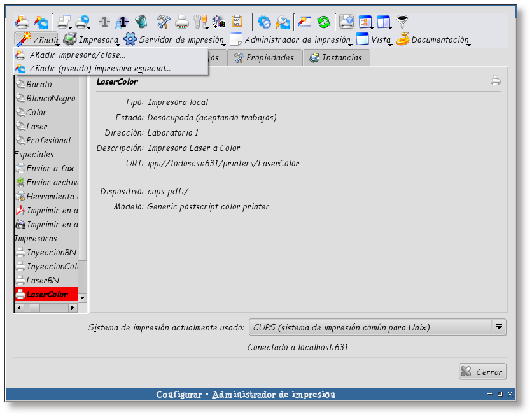
Task: Click the first add-printer toolbar icon
Action: click(22, 22)
